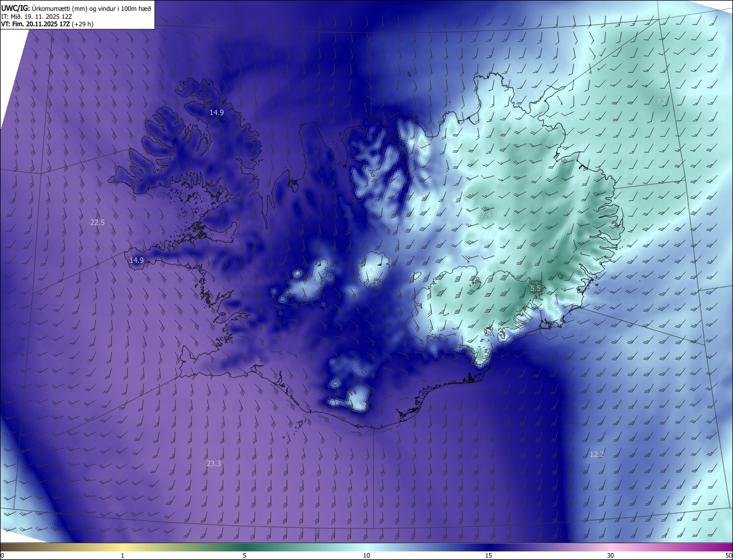Viewport: 733px width, 560px height.
Task: Click the 14.9 value on Snæfellsnes peninsula
Action: click(136, 260)
